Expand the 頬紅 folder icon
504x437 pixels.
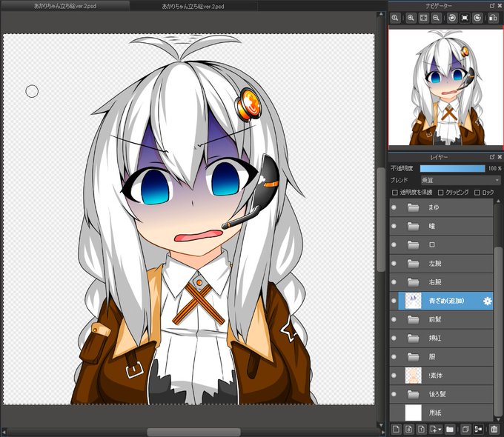pos(414,338)
